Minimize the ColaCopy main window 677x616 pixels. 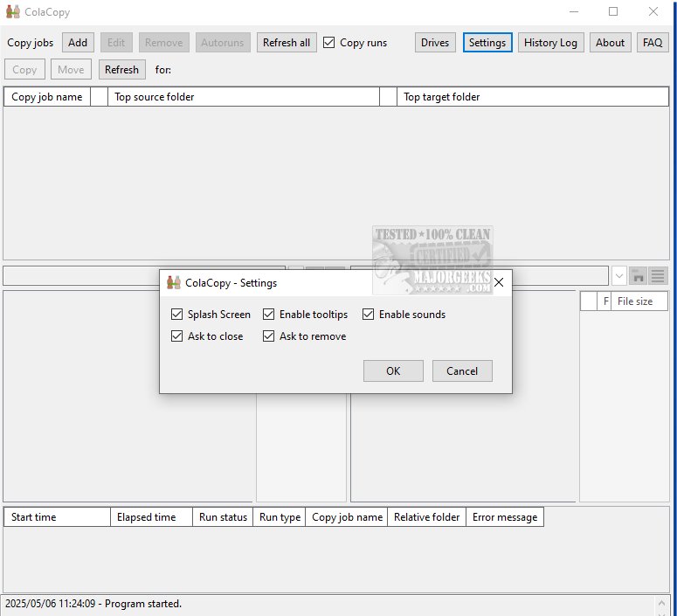point(574,11)
